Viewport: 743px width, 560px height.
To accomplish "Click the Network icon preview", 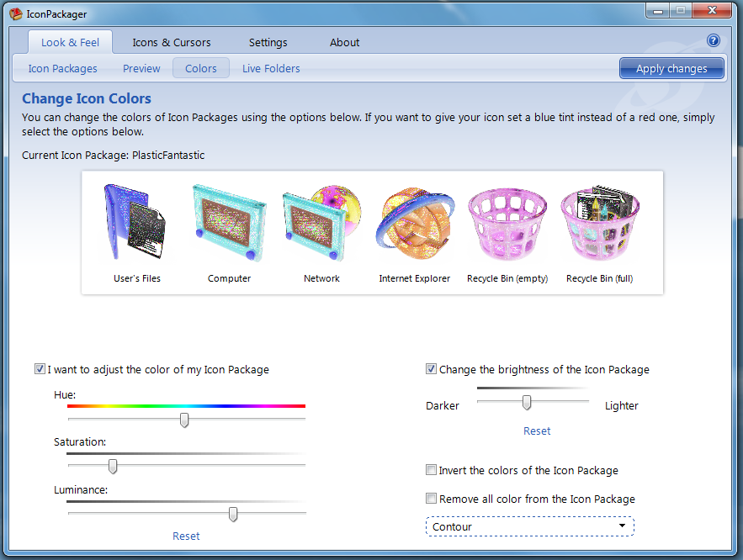I will point(321,220).
